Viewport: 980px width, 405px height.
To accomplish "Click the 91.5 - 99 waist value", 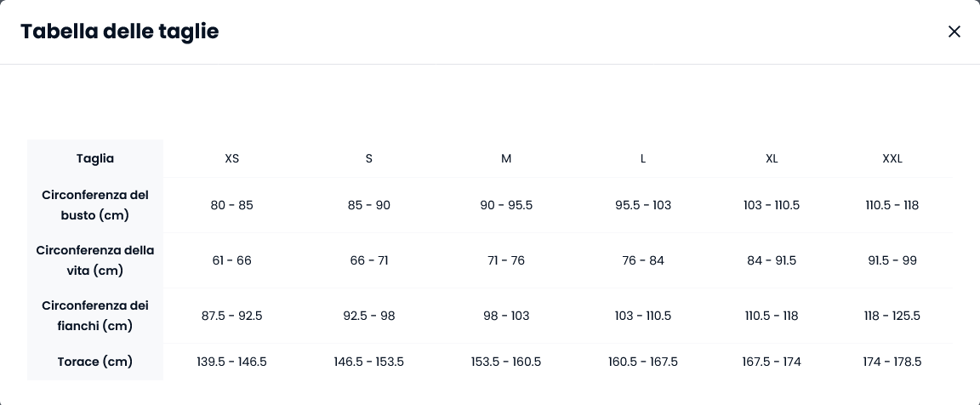I will pyautogui.click(x=892, y=260).
